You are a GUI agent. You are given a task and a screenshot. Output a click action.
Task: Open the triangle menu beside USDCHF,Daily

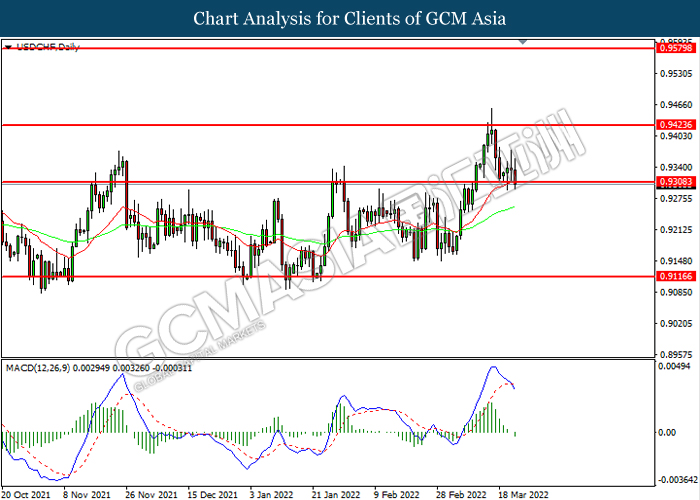coord(8,47)
